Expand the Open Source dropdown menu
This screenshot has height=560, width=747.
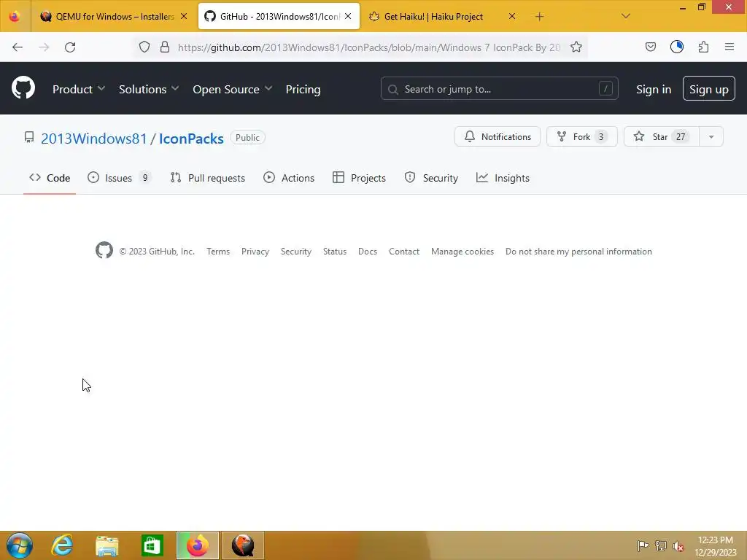pos(233,89)
